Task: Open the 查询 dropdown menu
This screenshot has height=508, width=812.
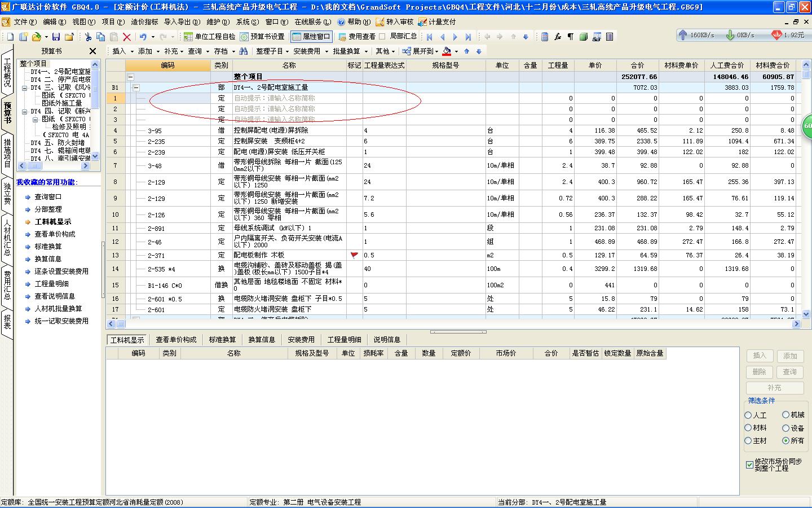Action: coord(198,51)
